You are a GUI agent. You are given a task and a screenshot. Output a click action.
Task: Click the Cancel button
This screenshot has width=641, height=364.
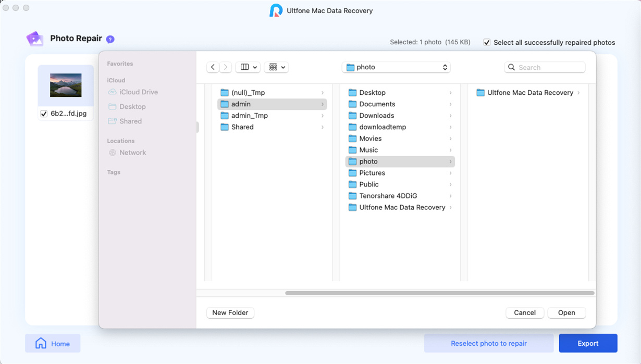coord(525,312)
